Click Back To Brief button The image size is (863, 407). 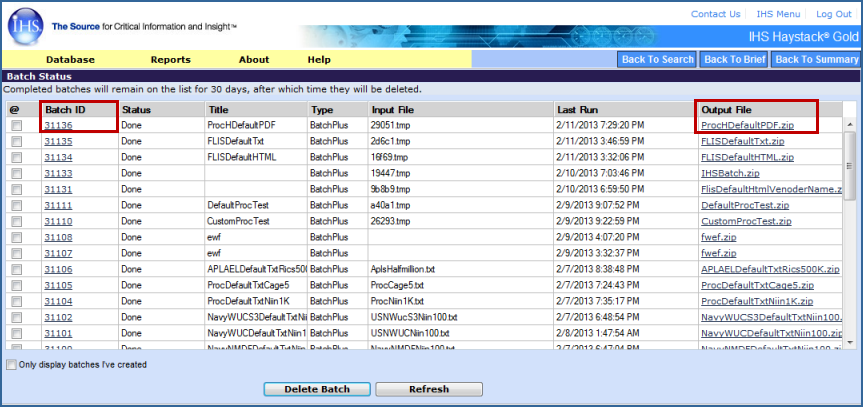pyautogui.click(x=734, y=60)
